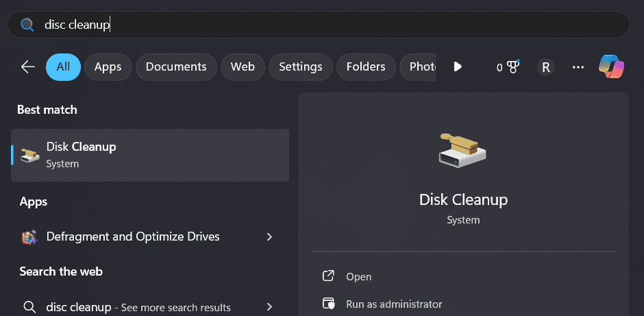644x316 pixels.
Task: Switch to the Settings filter tab
Action: tap(301, 66)
